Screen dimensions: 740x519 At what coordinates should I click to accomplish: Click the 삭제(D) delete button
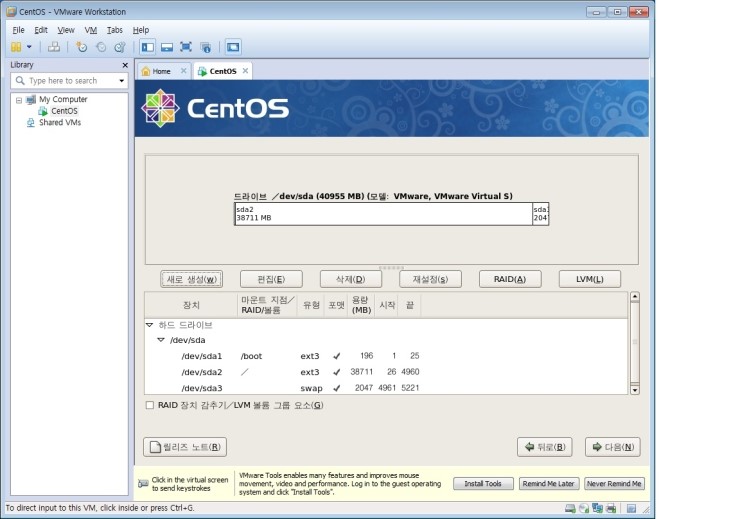pyautogui.click(x=351, y=279)
